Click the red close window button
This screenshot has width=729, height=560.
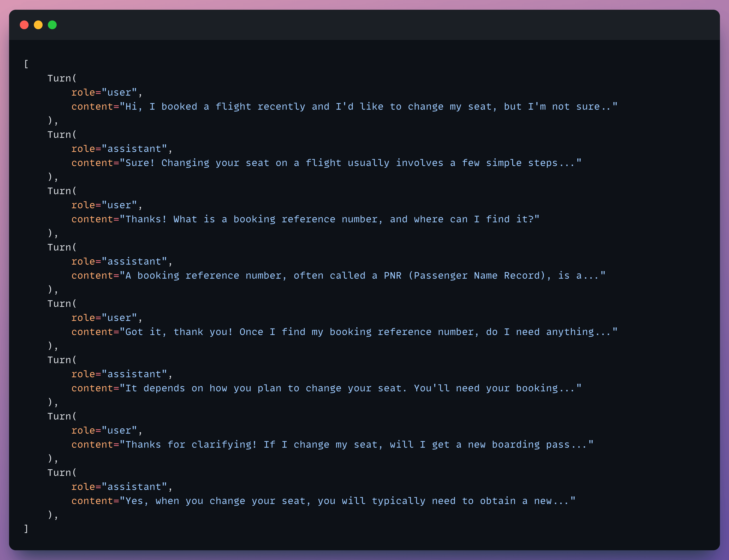[24, 25]
